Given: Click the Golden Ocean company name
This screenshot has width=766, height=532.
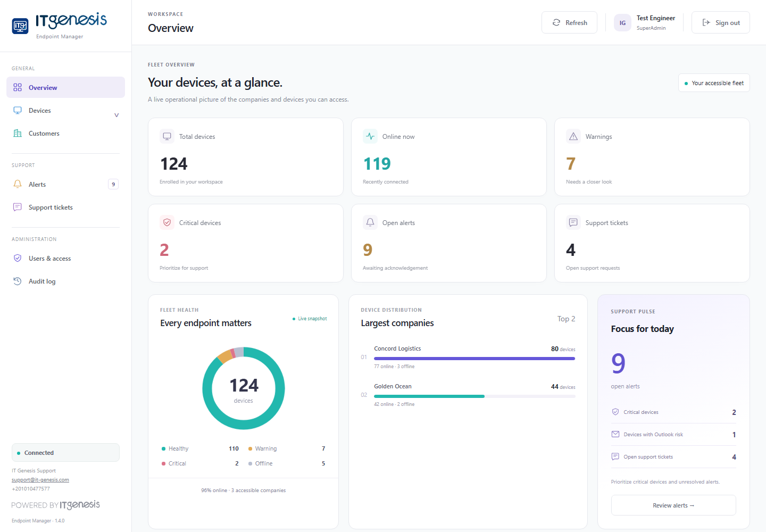Looking at the screenshot, I should pyautogui.click(x=393, y=386).
